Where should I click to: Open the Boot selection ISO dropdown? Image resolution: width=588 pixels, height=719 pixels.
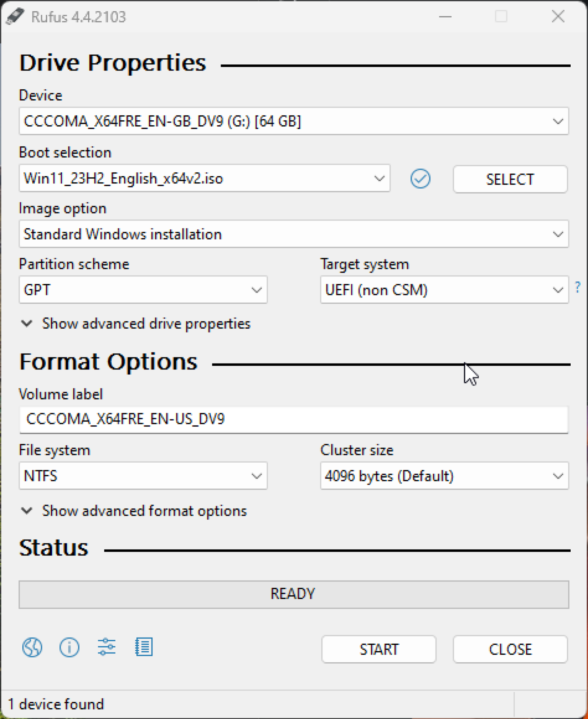pos(204,178)
